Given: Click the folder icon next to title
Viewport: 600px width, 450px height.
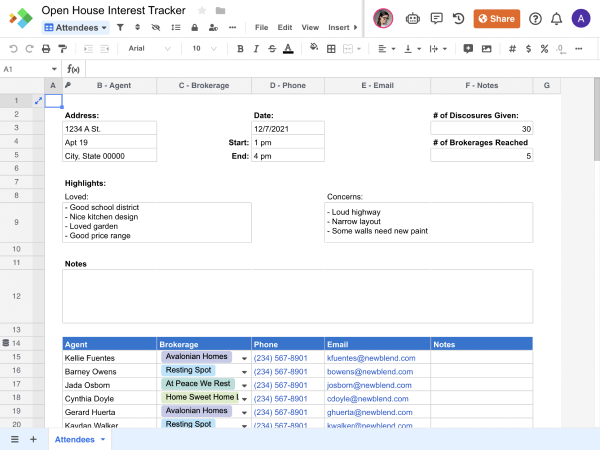Looking at the screenshot, I should pos(220,11).
